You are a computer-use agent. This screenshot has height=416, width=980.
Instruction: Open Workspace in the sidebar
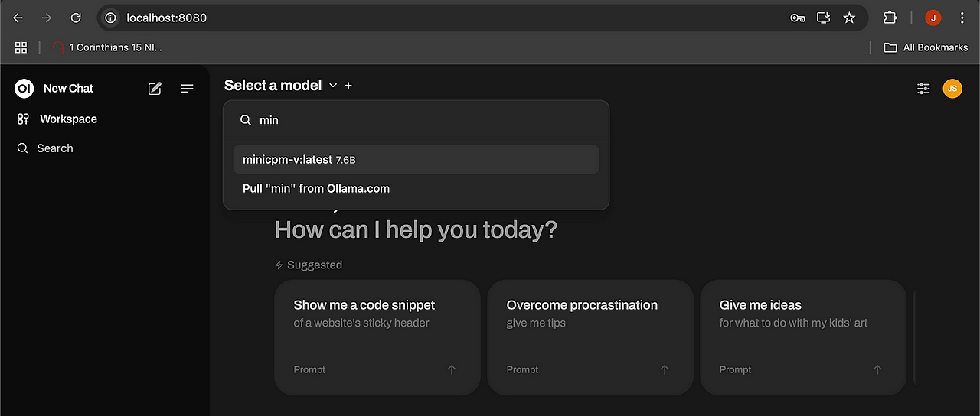coord(67,119)
